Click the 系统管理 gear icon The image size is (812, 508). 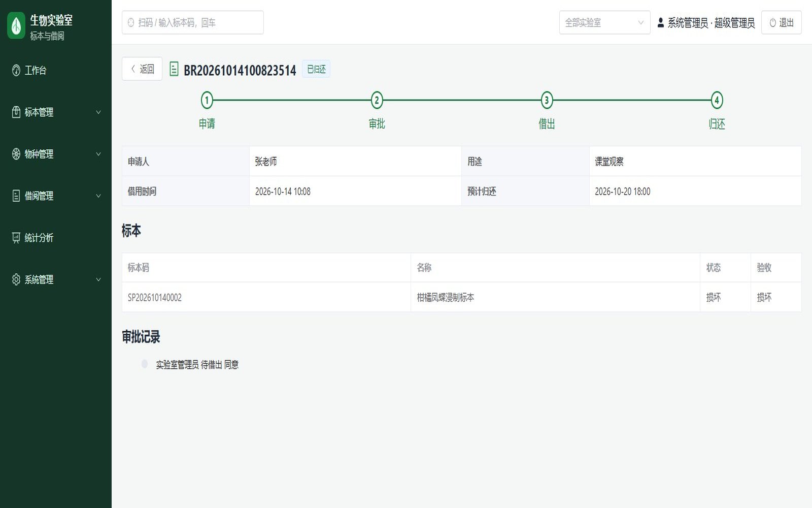point(16,279)
